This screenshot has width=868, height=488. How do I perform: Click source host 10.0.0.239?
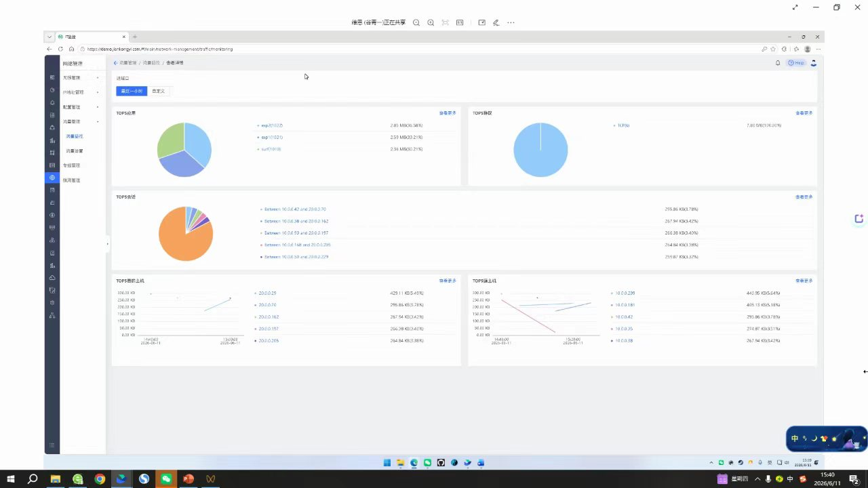pos(625,293)
